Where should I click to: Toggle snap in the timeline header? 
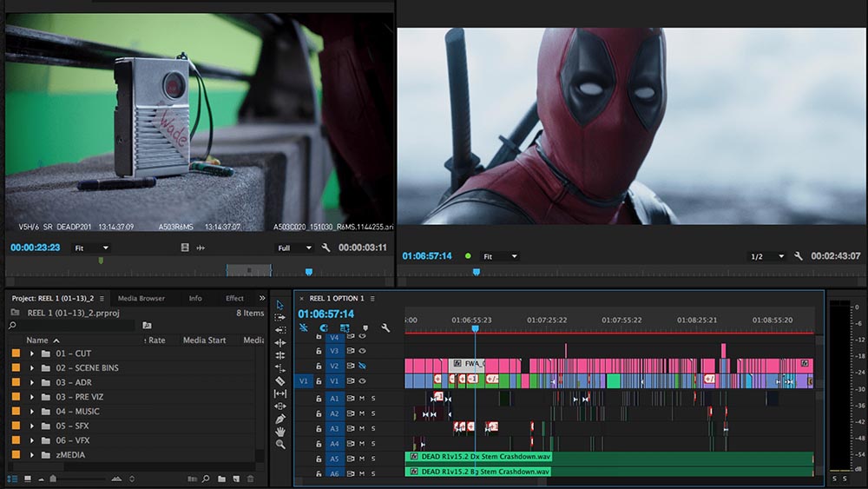click(x=323, y=328)
